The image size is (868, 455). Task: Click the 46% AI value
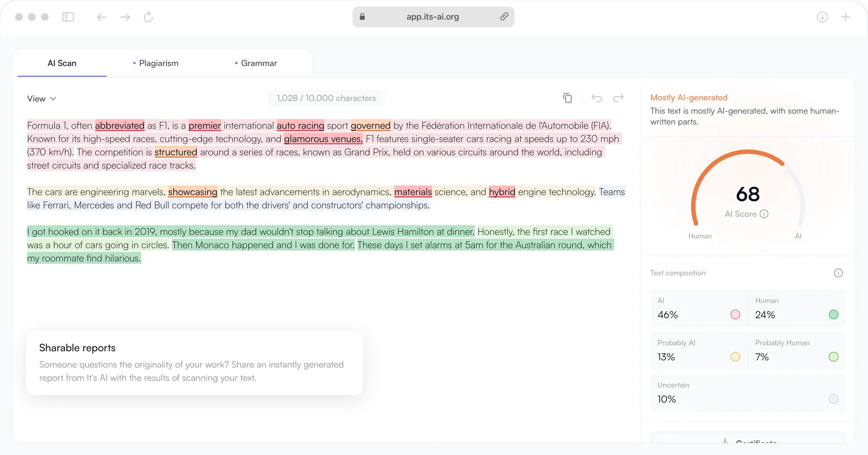tap(667, 315)
